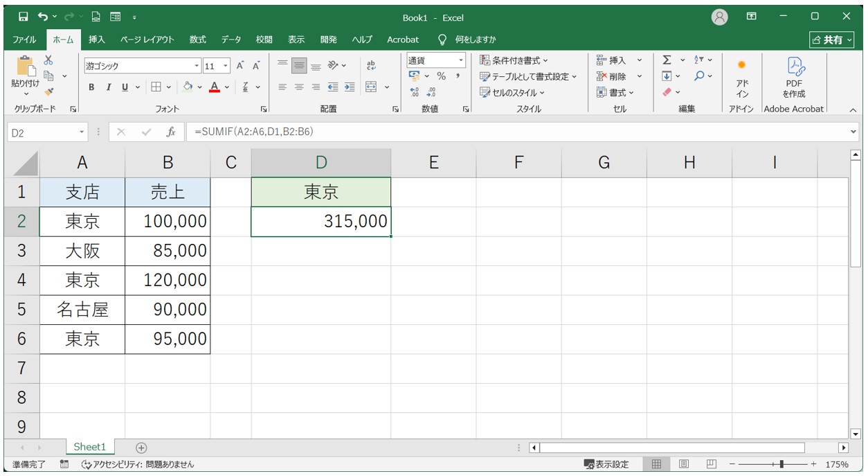Copy the selected cell
The height and width of the screenshot is (476, 868).
[48, 76]
